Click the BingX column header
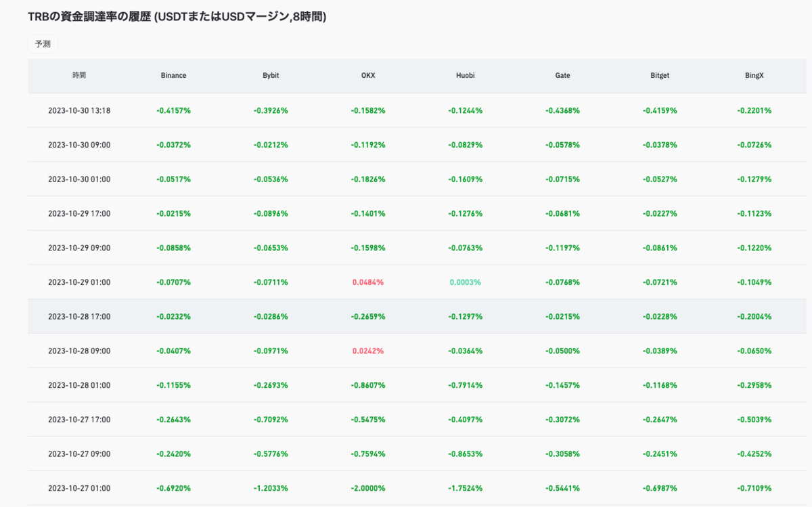This screenshot has height=507, width=812. pos(754,76)
